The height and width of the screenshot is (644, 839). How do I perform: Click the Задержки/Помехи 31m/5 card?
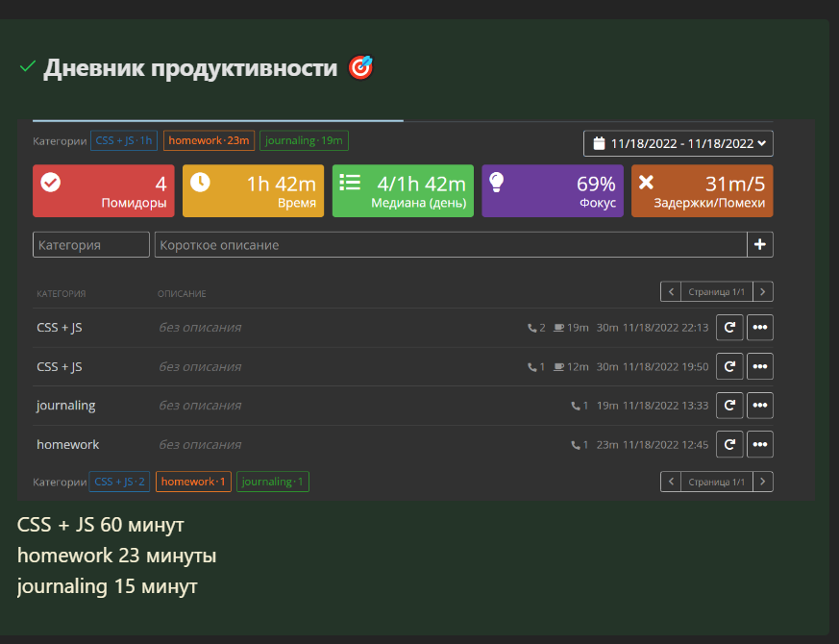pyautogui.click(x=702, y=191)
